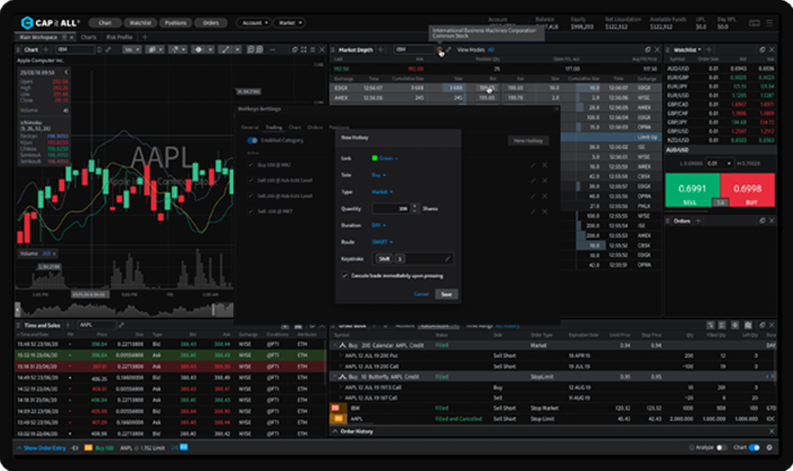The width and height of the screenshot is (793, 471).
Task: Delete the Buy 100 @ MKT hotkey
Action: [545, 164]
